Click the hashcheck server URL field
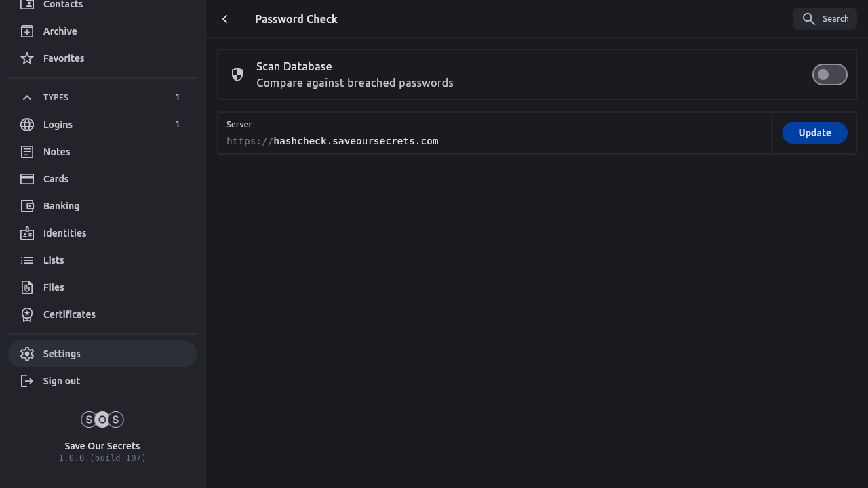868x488 pixels. pos(495,141)
